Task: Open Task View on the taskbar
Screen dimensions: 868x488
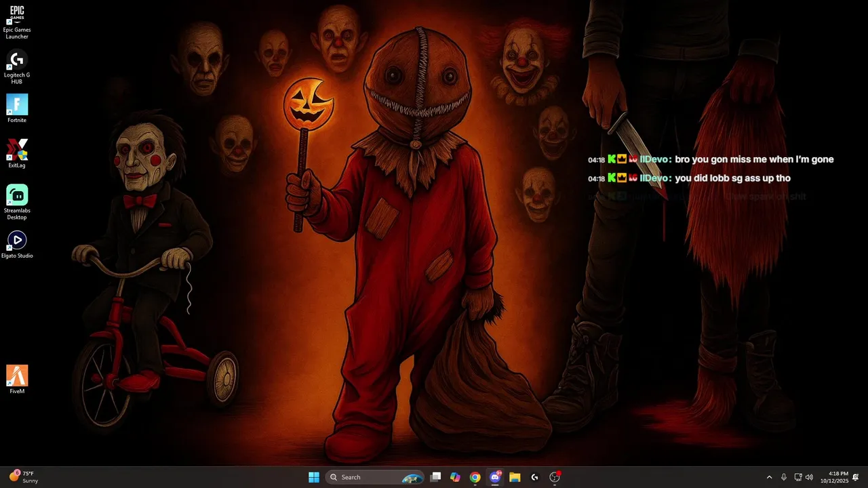Action: [x=436, y=477]
